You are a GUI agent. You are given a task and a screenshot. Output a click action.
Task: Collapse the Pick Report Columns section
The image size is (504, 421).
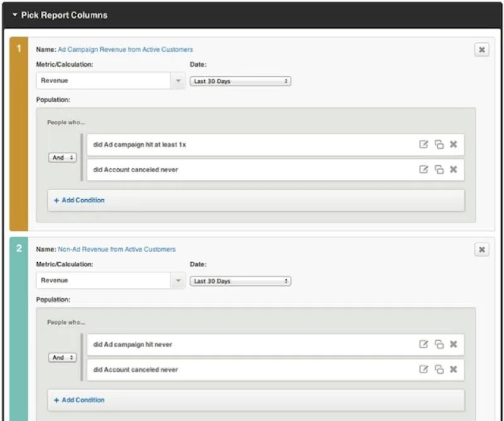point(14,14)
